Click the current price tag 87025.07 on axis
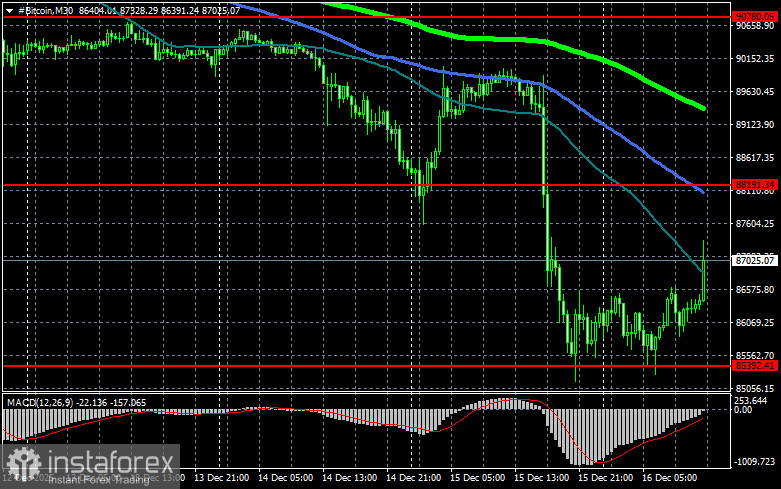Viewport: 781px width, 489px height. tap(755, 260)
